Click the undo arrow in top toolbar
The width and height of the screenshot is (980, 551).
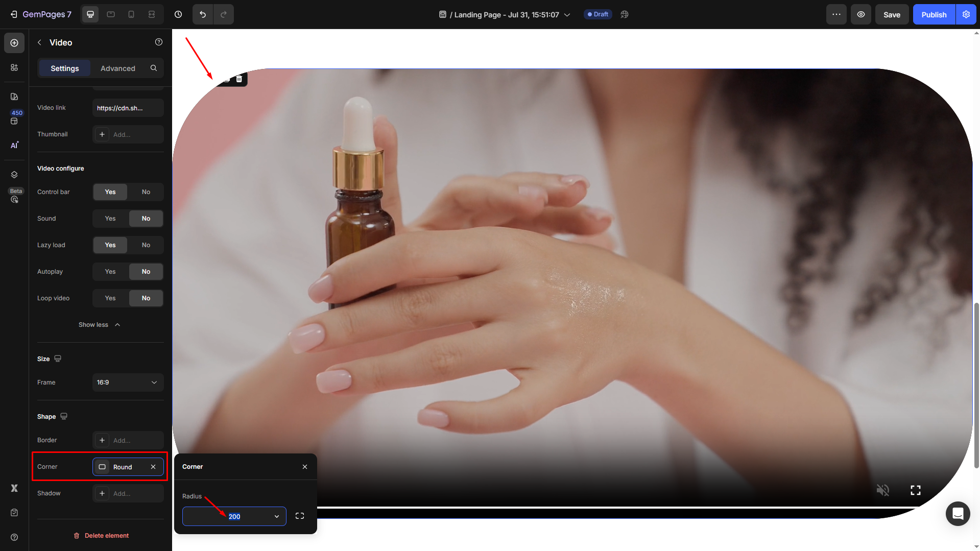(203, 14)
